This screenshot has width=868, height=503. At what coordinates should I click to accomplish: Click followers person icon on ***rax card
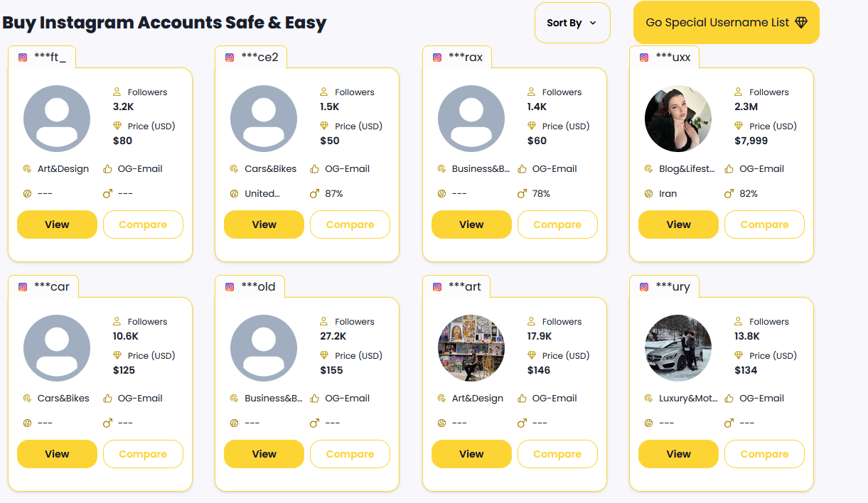coord(531,92)
